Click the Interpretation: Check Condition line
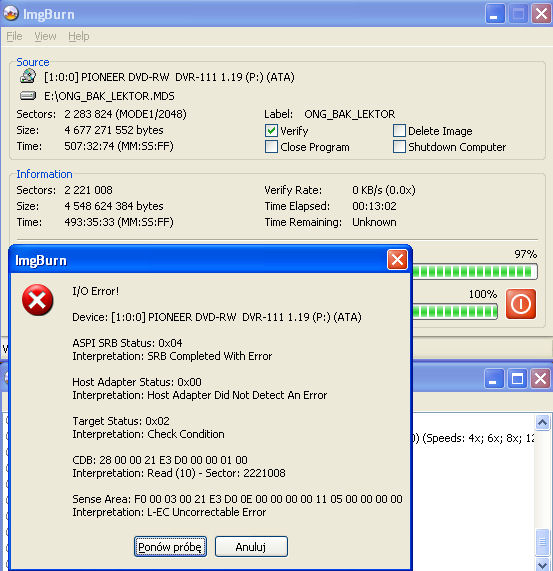The image size is (553, 571). [x=148, y=434]
